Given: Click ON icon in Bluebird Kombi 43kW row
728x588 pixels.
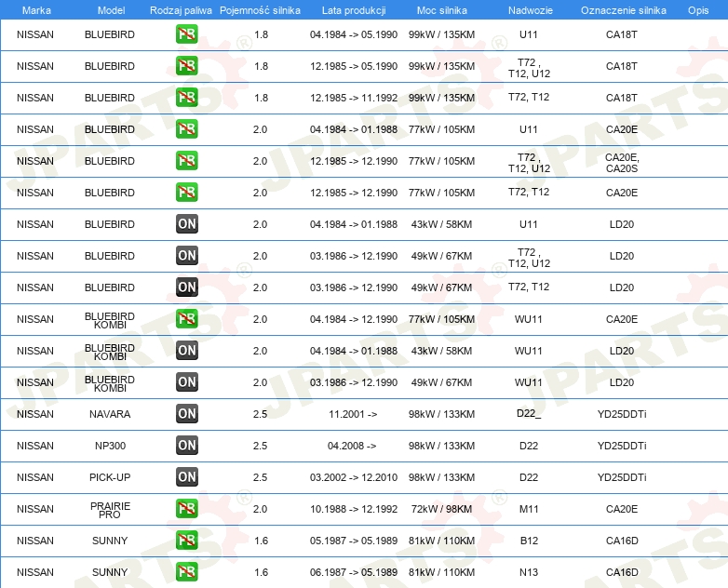Looking at the screenshot, I should (186, 350).
